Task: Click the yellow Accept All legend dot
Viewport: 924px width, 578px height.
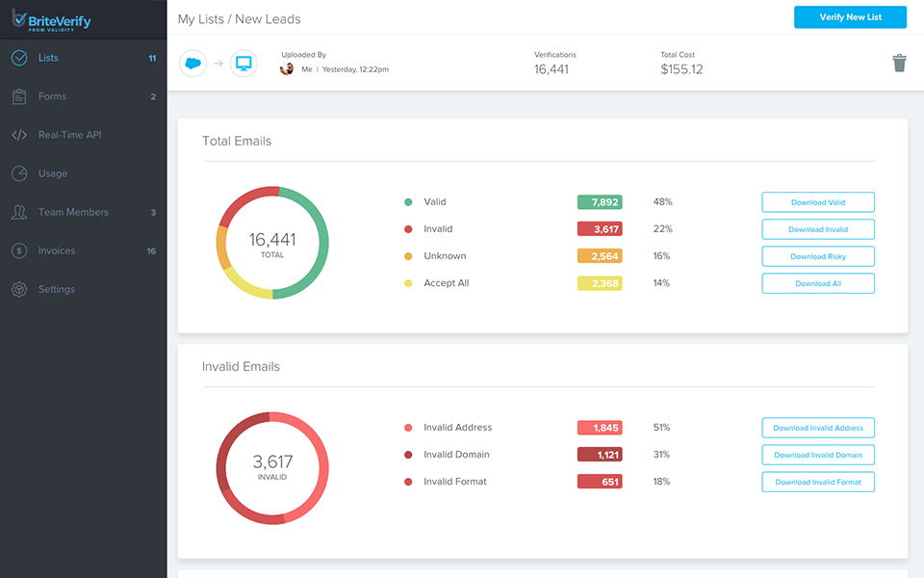Action: (x=408, y=283)
